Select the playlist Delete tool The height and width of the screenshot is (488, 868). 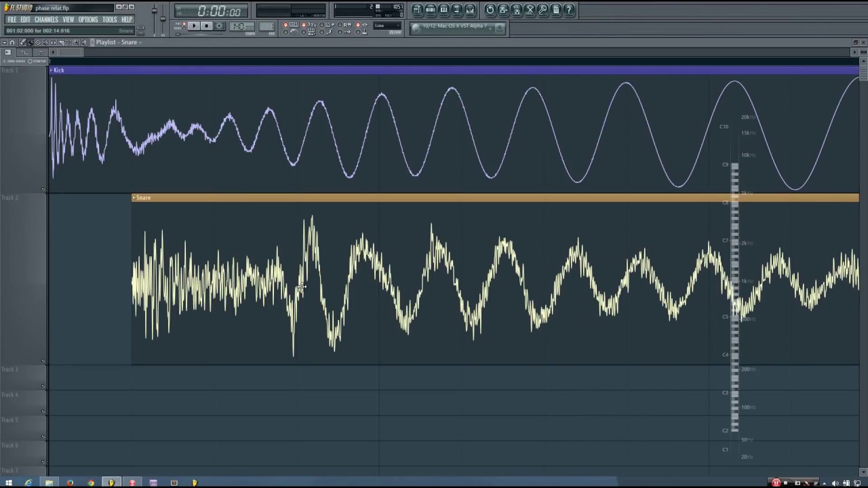38,43
